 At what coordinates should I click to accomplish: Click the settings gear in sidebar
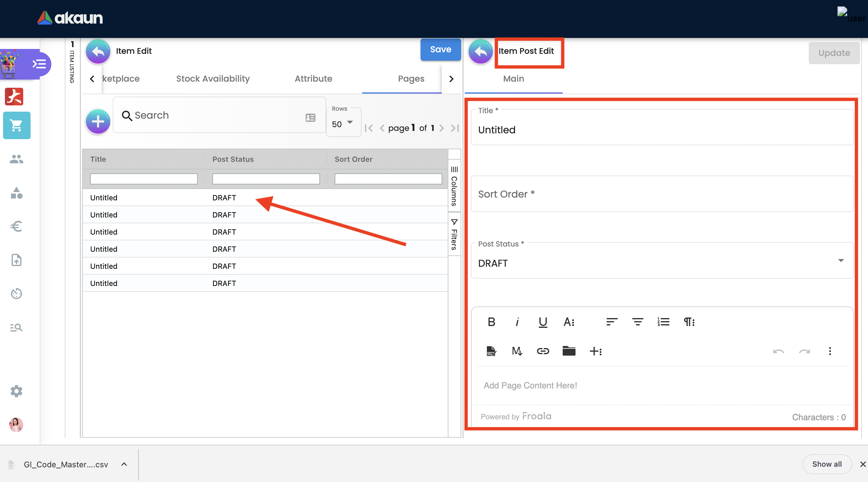click(16, 391)
